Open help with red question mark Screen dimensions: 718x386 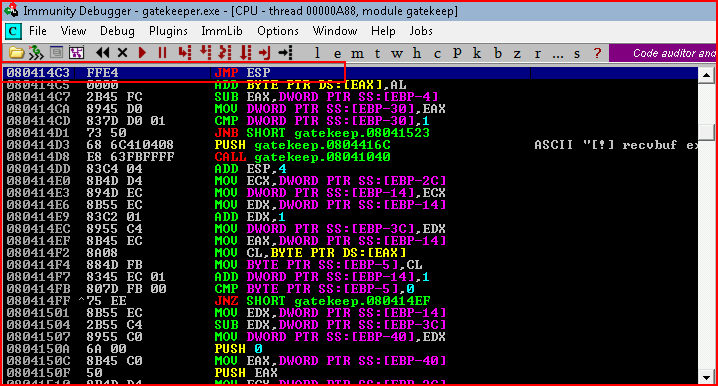tap(597, 53)
